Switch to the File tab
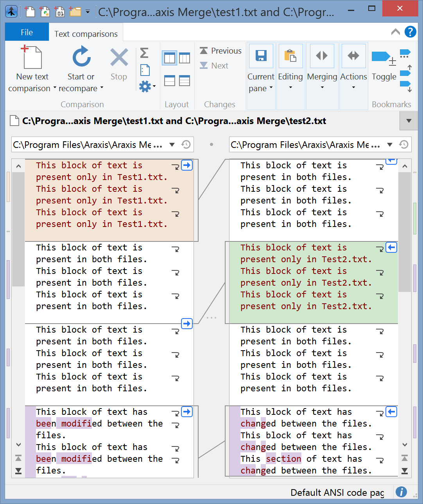Image resolution: width=423 pixels, height=504 pixels. pyautogui.click(x=27, y=32)
